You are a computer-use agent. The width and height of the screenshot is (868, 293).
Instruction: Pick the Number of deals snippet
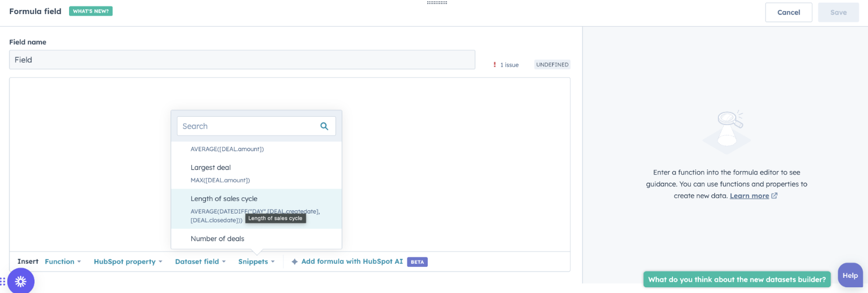click(x=256, y=239)
